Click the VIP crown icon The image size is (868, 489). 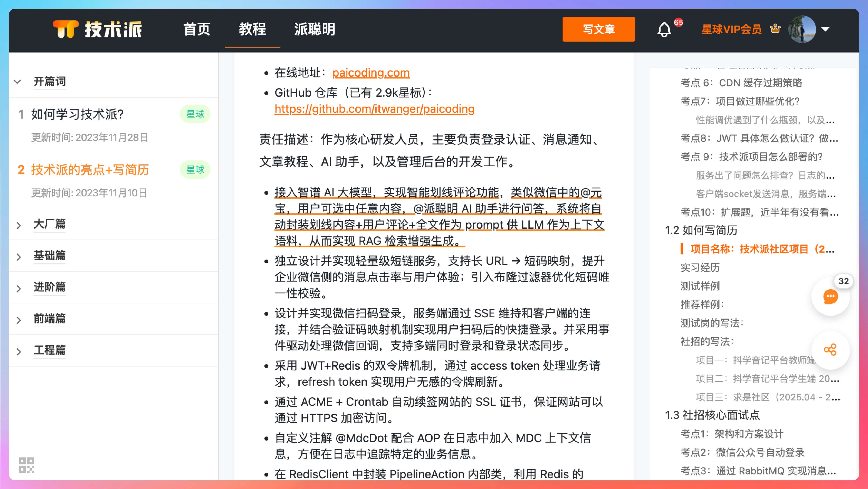tap(775, 29)
